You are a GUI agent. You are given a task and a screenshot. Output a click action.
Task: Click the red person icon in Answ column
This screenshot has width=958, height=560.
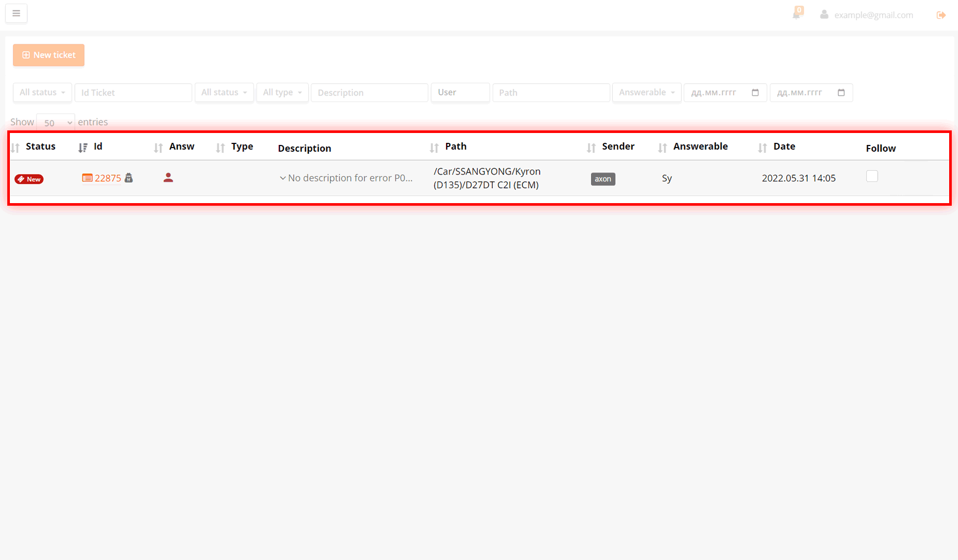168,177
